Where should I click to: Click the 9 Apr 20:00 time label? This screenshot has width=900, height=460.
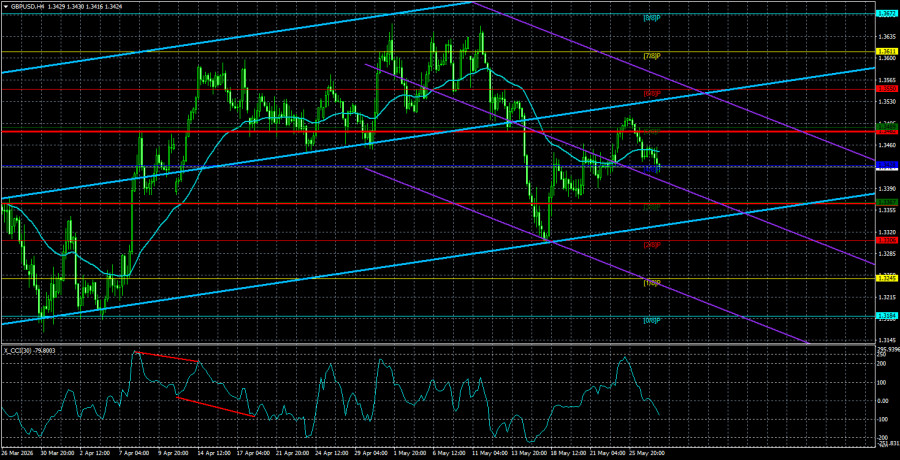pos(173,454)
